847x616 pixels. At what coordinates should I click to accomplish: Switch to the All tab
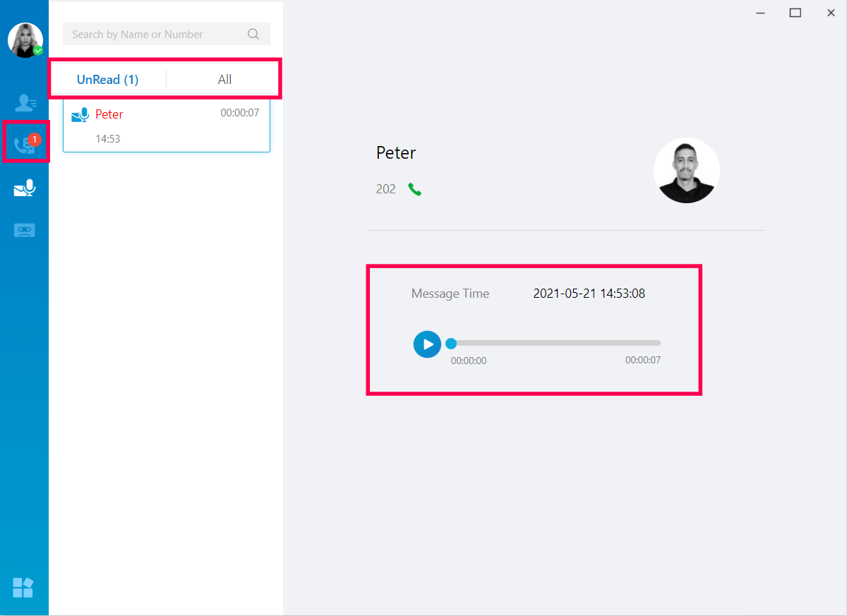[x=224, y=80]
